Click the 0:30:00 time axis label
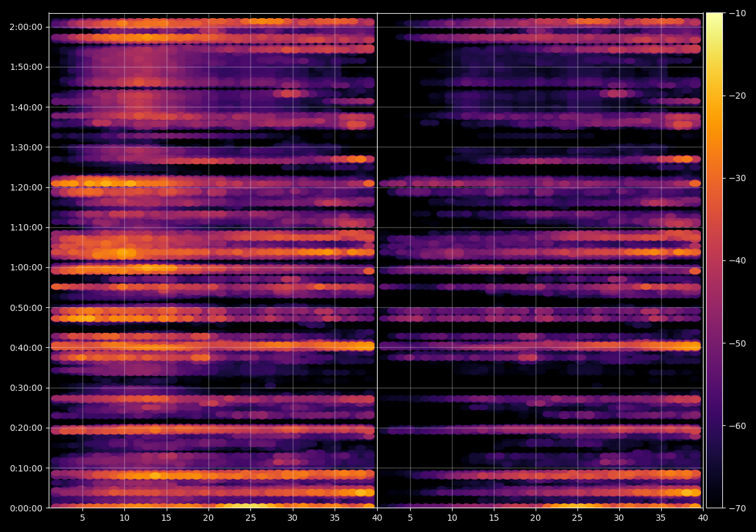The image size is (756, 532). 26,388
